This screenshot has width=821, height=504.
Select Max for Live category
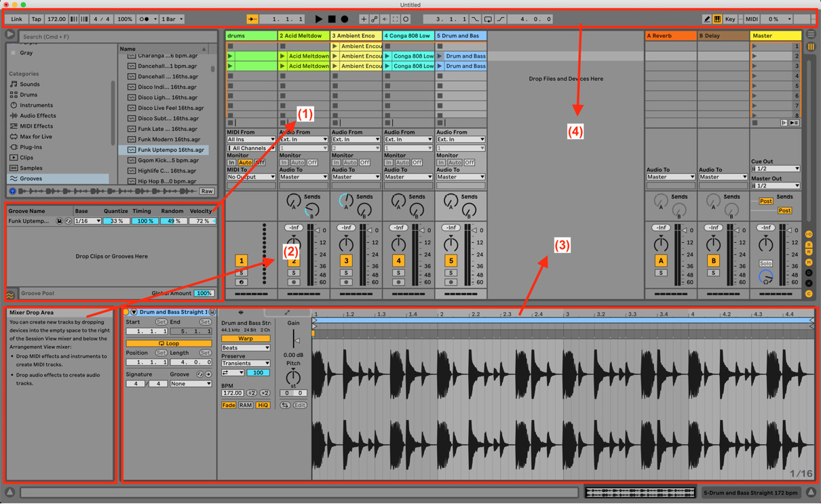point(36,137)
